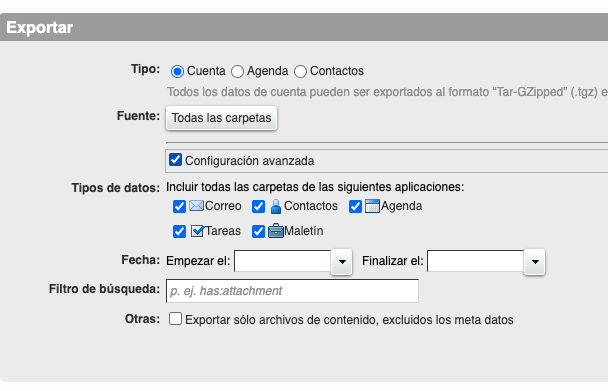Open the Empezar el date dropdown

[x=342, y=262]
